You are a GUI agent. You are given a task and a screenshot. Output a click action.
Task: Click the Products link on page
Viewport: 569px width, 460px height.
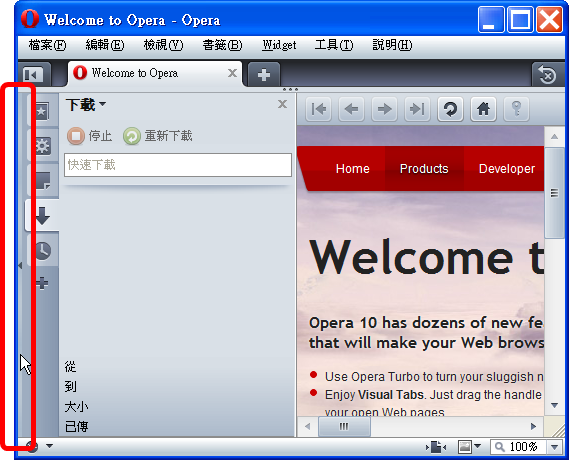424,169
